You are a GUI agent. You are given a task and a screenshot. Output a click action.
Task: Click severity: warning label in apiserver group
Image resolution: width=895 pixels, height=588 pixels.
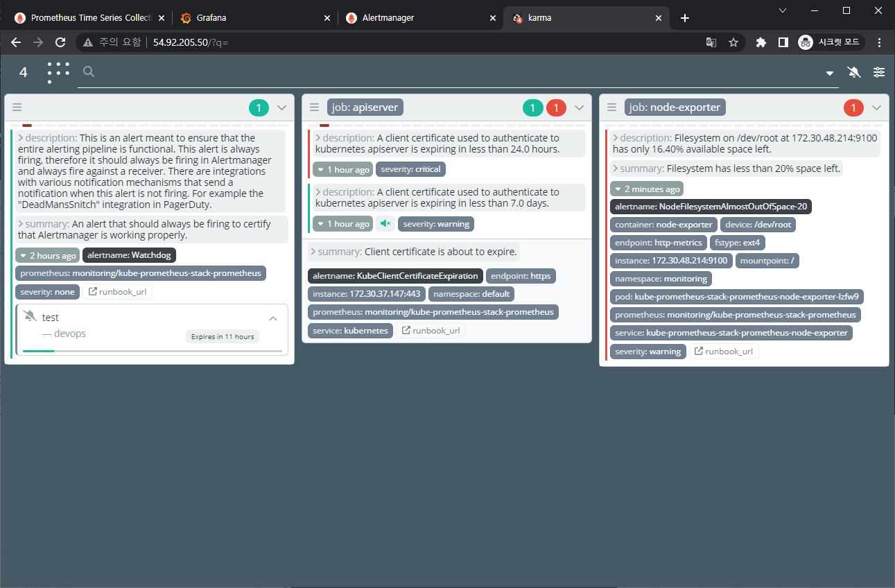pyautogui.click(x=436, y=224)
